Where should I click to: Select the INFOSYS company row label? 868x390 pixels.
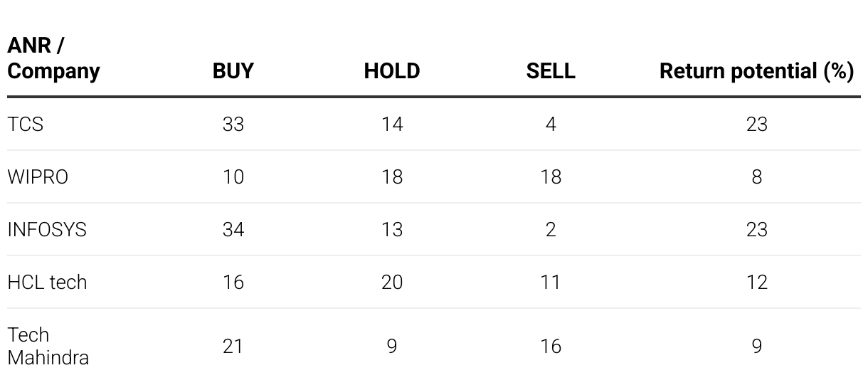pos(47,230)
